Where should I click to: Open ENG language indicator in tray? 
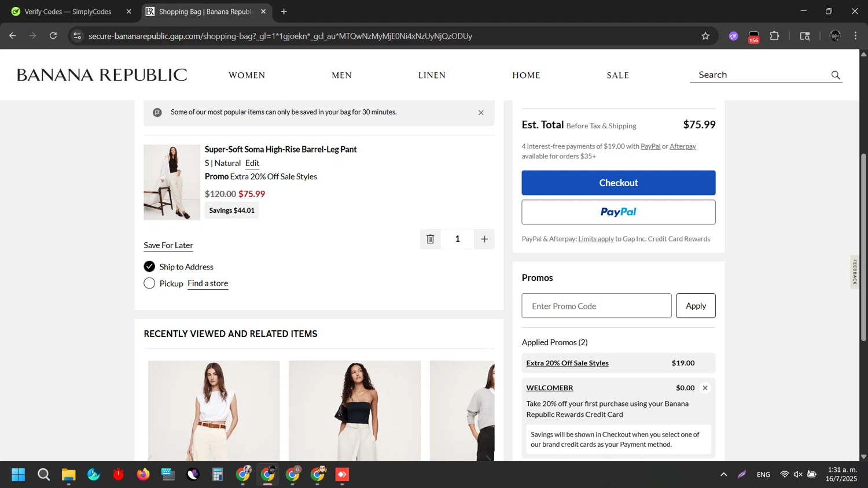pos(763,475)
